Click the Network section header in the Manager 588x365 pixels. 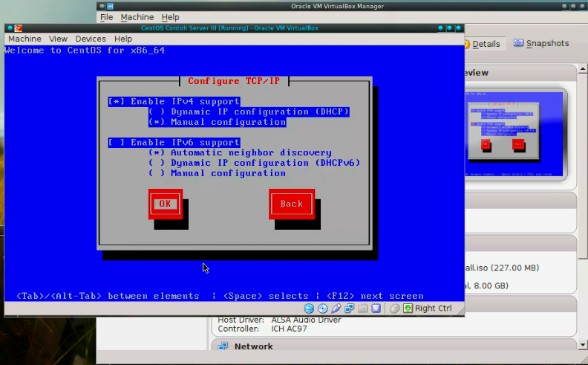(393, 346)
